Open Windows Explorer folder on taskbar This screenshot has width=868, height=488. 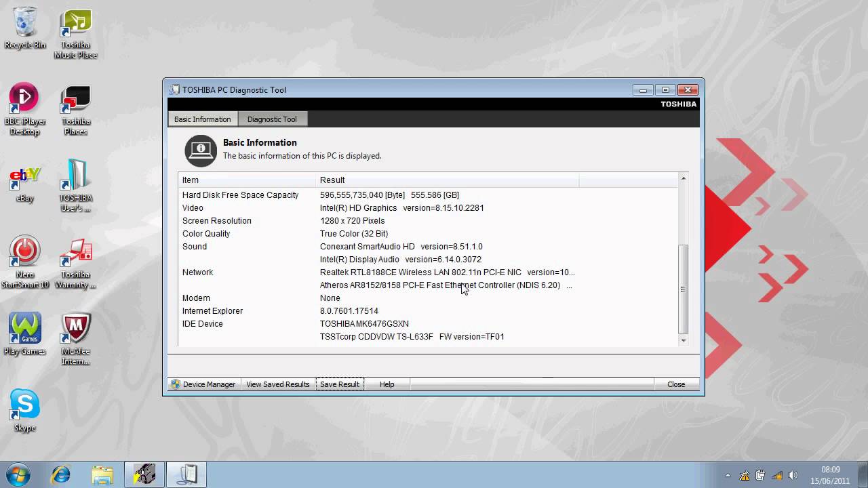click(x=102, y=474)
